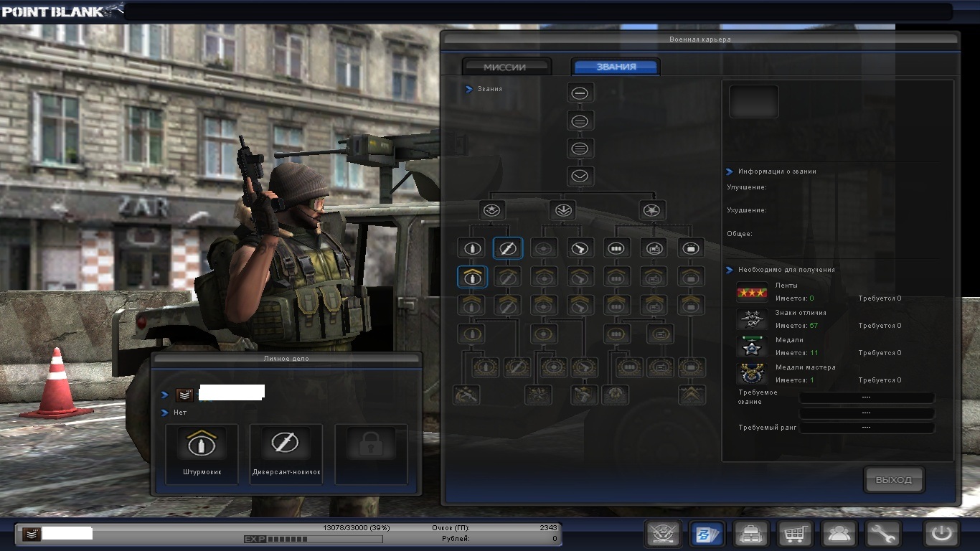The width and height of the screenshot is (980, 551).
Task: Open the clan emblem button in bottom bar
Action: tap(663, 534)
